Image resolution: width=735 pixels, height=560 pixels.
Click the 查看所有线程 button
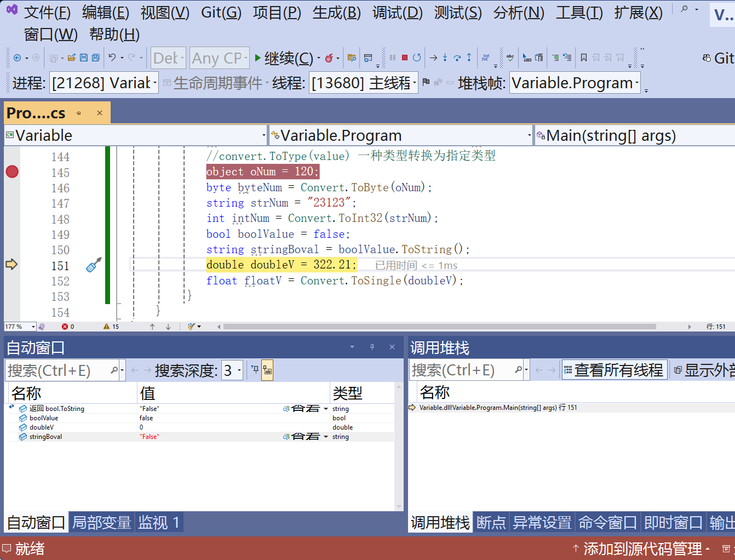click(x=615, y=370)
